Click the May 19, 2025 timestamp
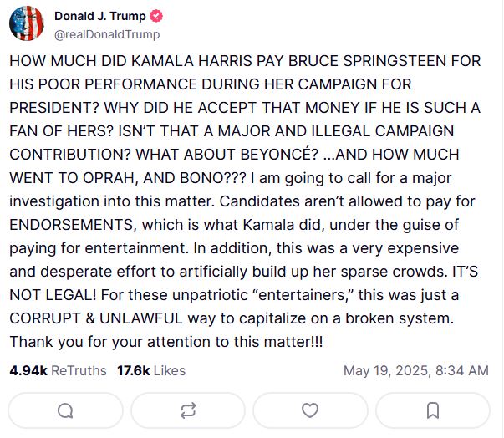504x438 pixels. click(x=415, y=369)
